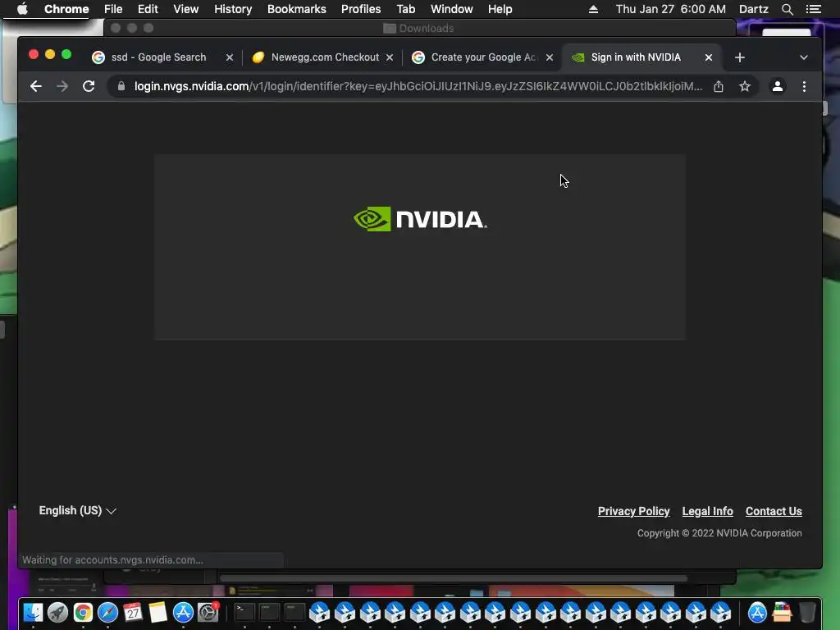Viewport: 840px width, 630px height.
Task: Click the Dartz user name in menu bar
Action: [753, 9]
